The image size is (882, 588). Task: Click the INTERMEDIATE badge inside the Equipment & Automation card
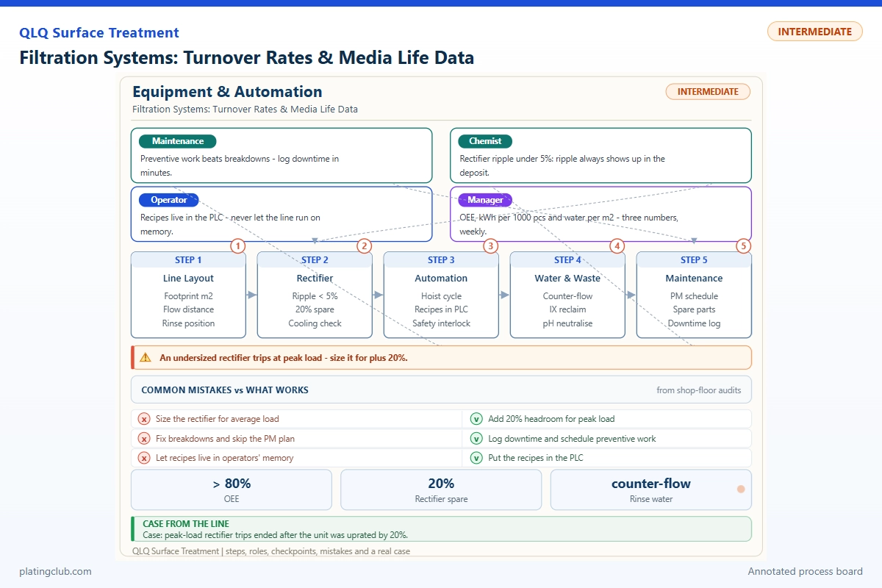(708, 92)
